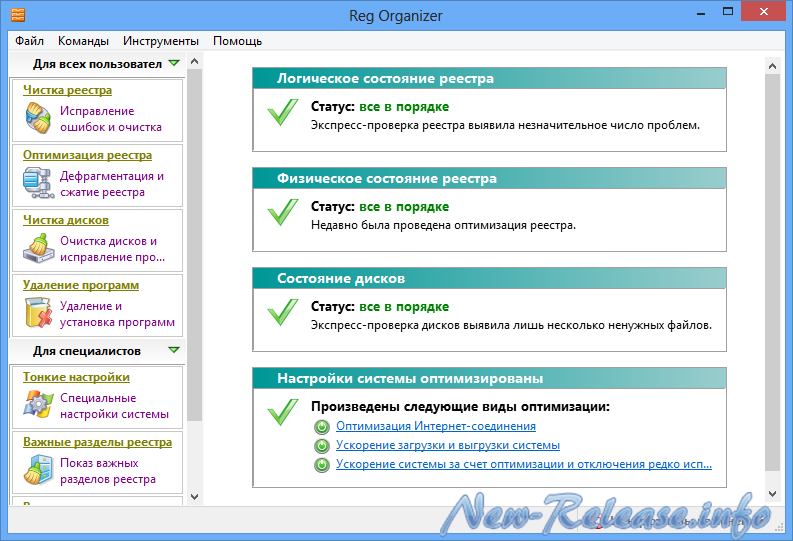Click the green checkmark for optimized system settings
This screenshot has height=541, width=793.
coord(283,412)
